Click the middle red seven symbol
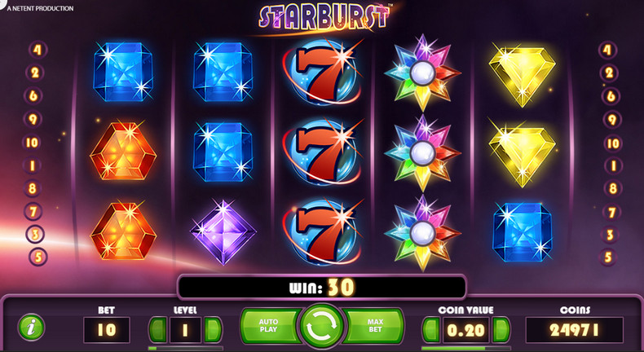 pos(323,152)
